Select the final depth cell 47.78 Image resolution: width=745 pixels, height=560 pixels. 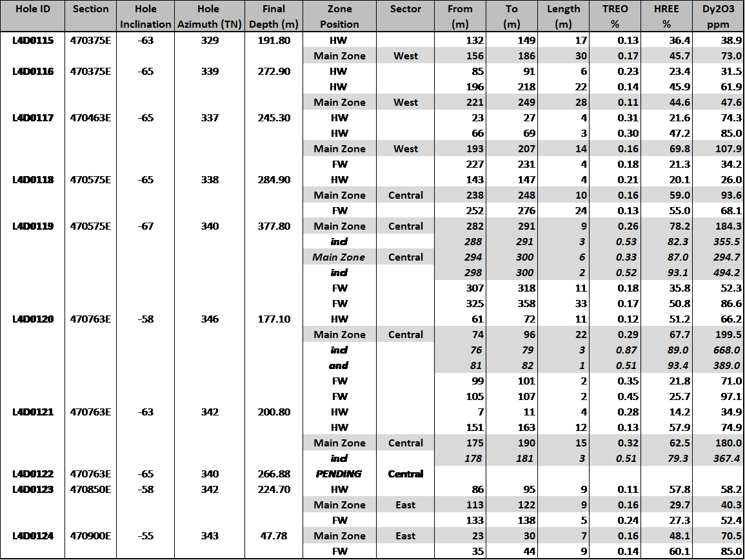(273, 535)
